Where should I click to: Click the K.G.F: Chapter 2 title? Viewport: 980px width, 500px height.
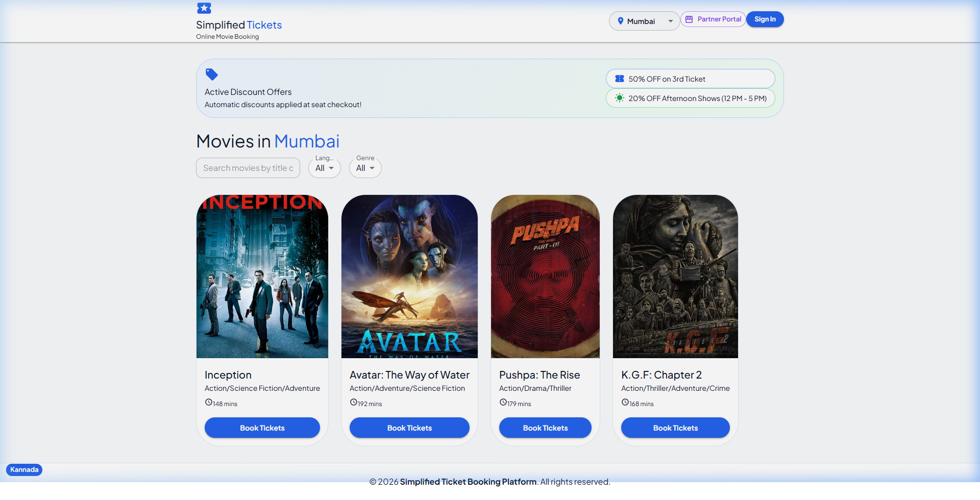661,375
